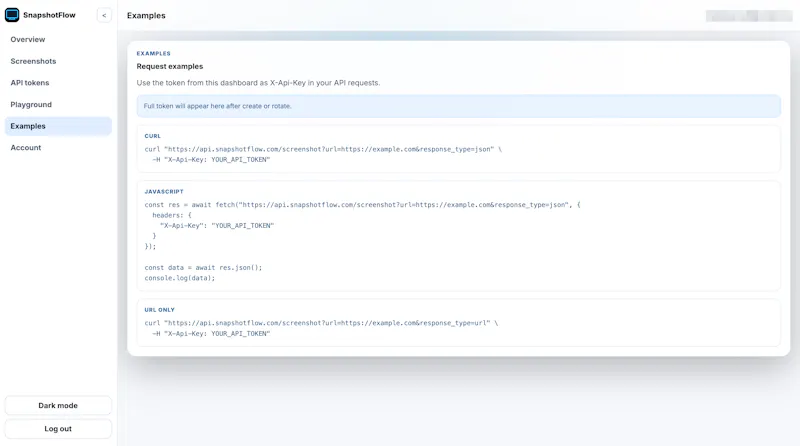Screen dimensions: 800x446
Task: Click the URL ONLY code block label
Action: (x=159, y=310)
